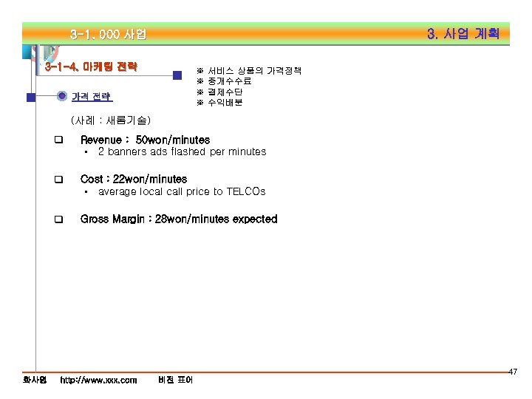
Task: Select the note '서비스 상품의 가격정책'
Action: [254, 71]
